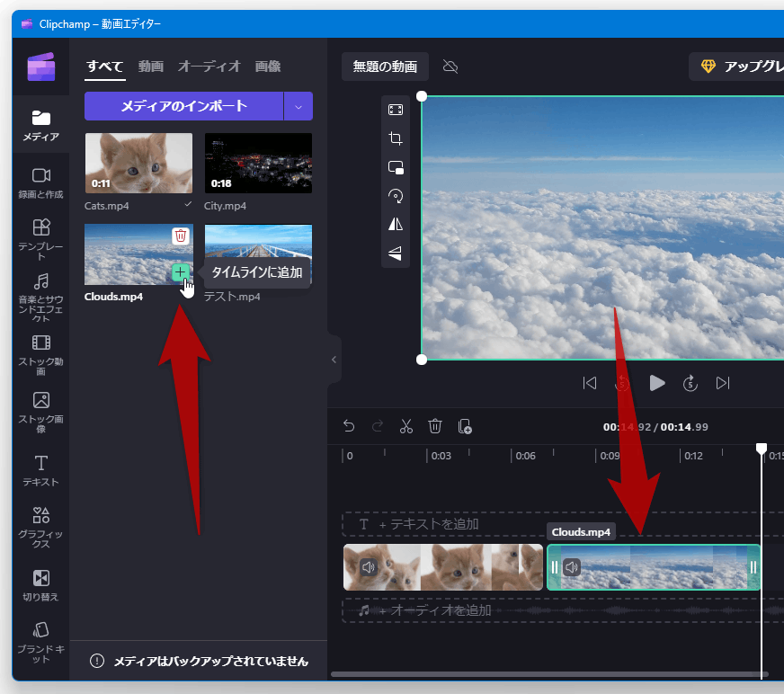Image resolution: width=784 pixels, height=694 pixels.
Task: Open the メディア sidebar panel
Action: coord(41,126)
